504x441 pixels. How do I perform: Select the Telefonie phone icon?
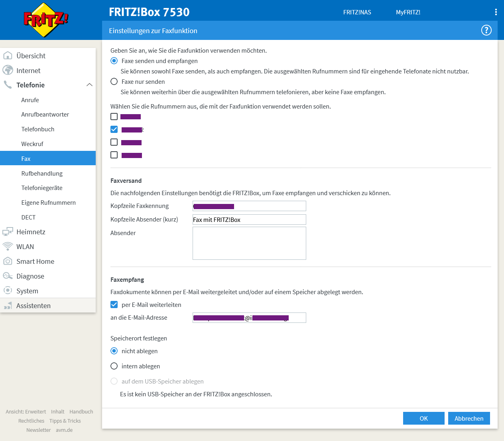click(8, 85)
